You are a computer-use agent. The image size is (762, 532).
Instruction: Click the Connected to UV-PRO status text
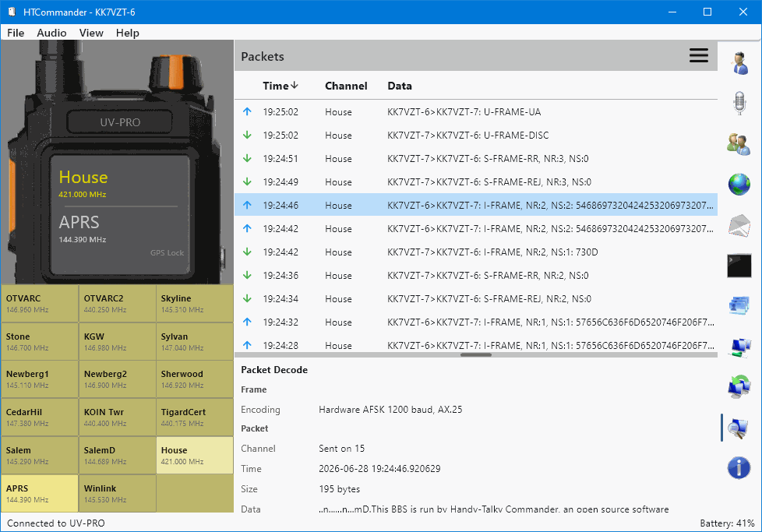click(56, 523)
